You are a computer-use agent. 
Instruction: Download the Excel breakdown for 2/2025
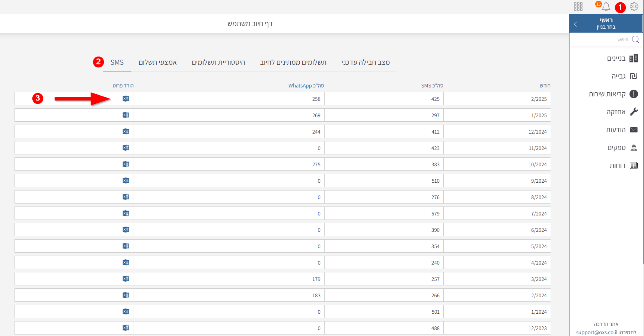pos(126,99)
